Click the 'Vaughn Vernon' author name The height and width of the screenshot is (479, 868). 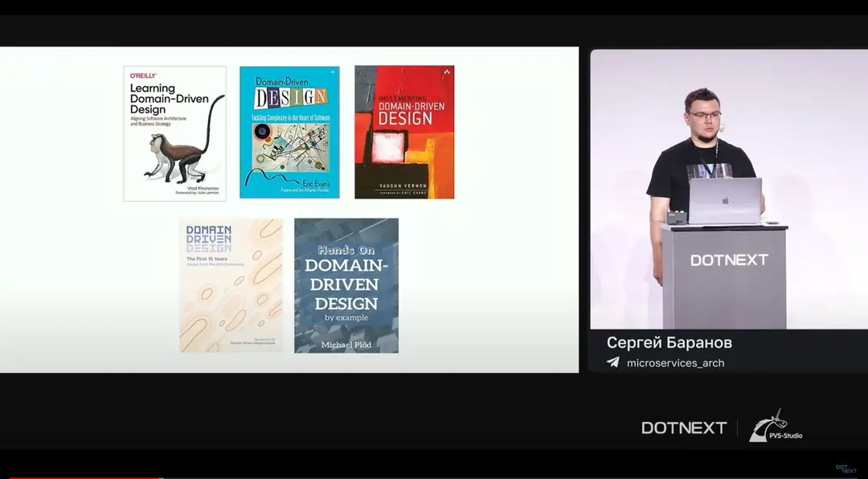[404, 186]
